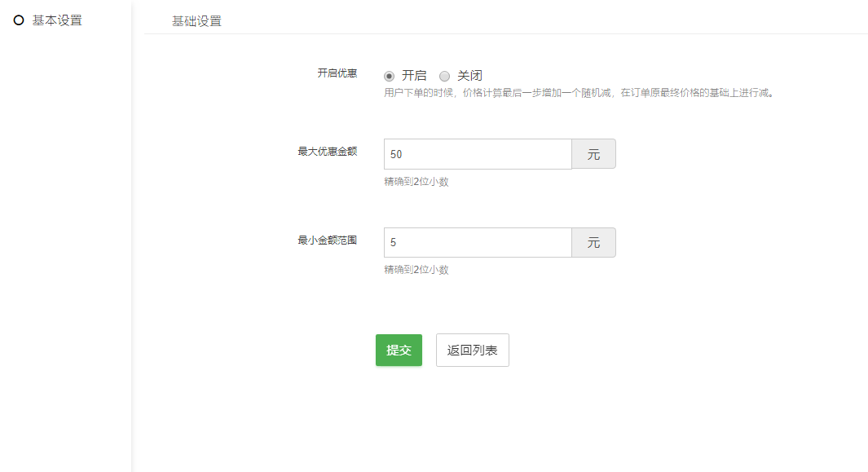Click the circle icon beside 基本设置
Viewport: 868px width, 472px height.
(x=19, y=20)
